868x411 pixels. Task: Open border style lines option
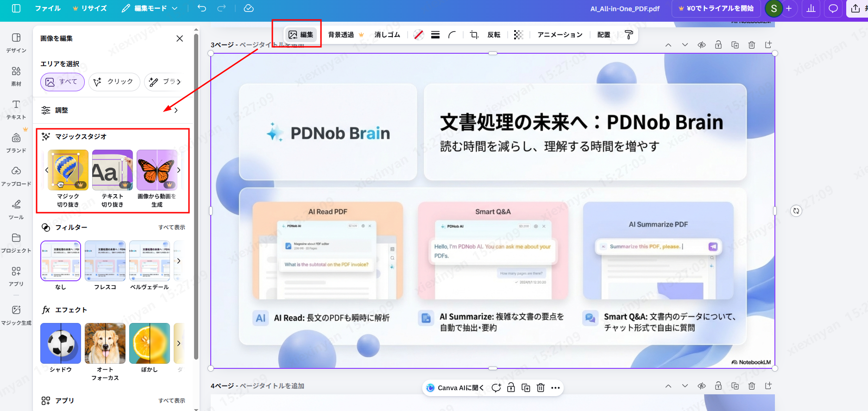(435, 35)
